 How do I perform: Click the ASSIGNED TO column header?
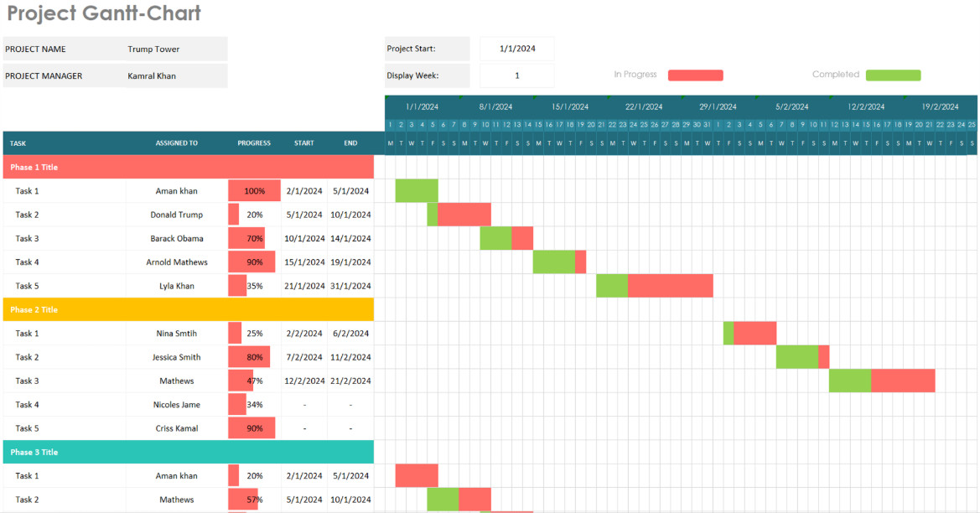[177, 143]
